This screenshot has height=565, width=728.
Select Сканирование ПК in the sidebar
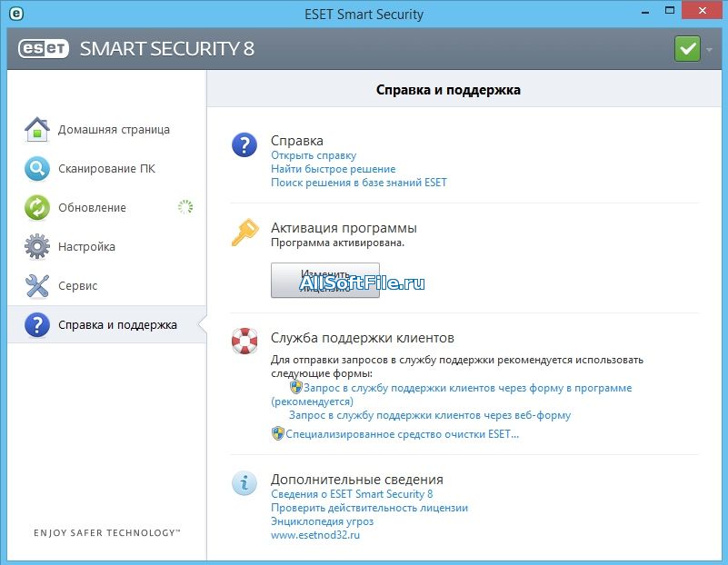(x=106, y=169)
